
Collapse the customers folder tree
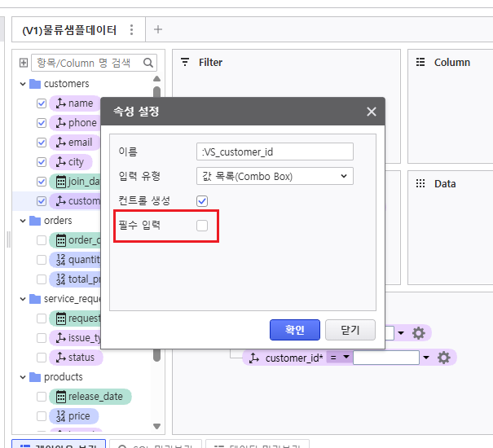pos(23,84)
